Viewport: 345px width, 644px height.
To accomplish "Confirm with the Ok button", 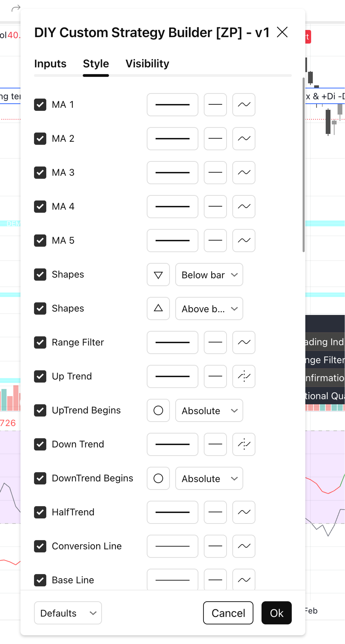I will coord(276,613).
